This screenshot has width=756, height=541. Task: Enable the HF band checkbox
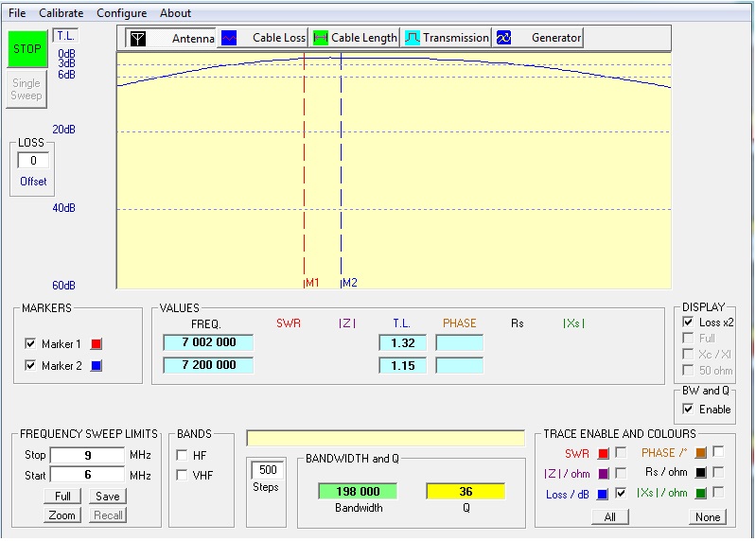(183, 456)
